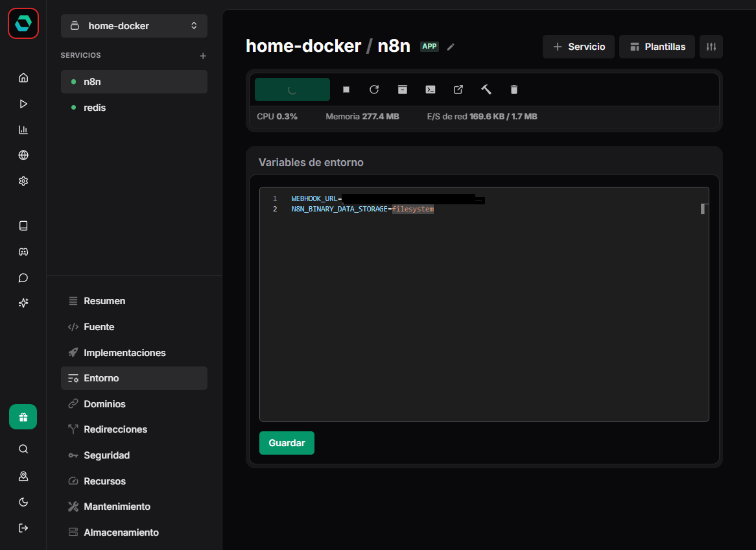Open the Entorno tab
Screen dimensions: 756x550
[x=134, y=378]
